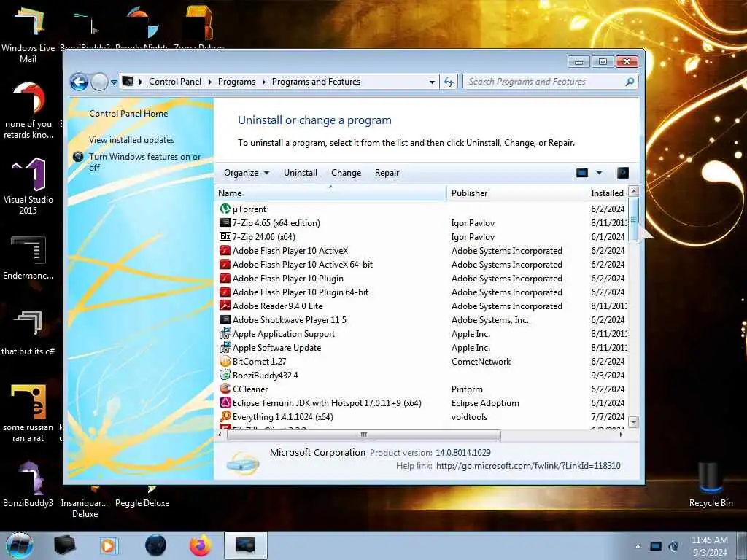Click the 7/7/2024 installed date cell
Image resolution: width=747 pixels, height=560 pixels.
click(x=608, y=416)
